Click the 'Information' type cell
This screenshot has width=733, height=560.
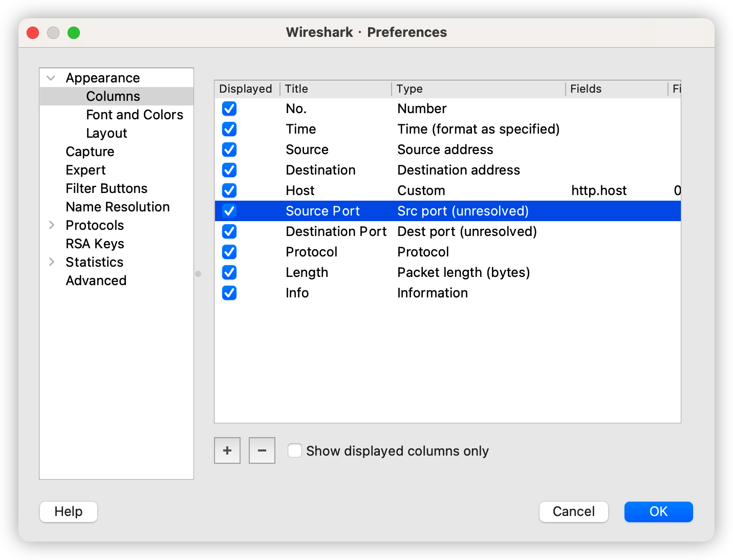pos(433,293)
